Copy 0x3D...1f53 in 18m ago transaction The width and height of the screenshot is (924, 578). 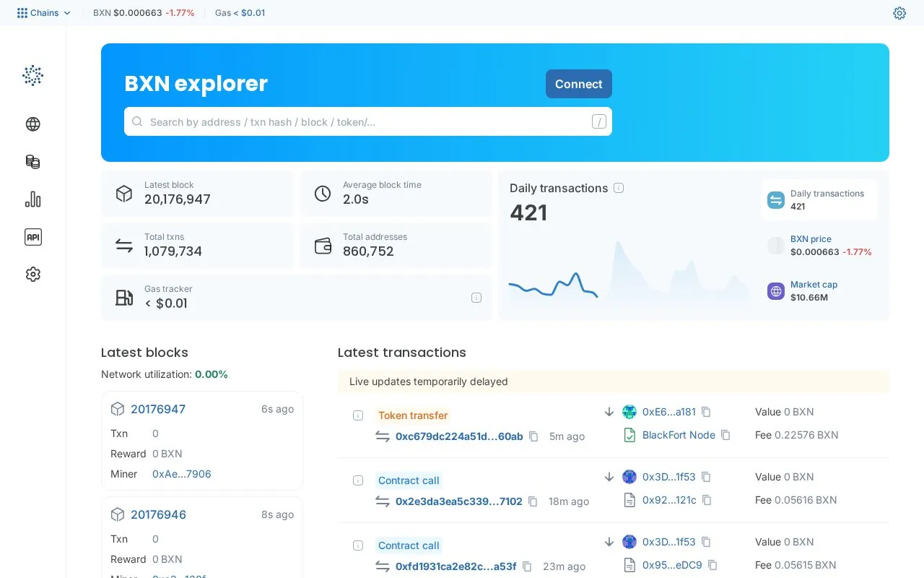point(706,477)
